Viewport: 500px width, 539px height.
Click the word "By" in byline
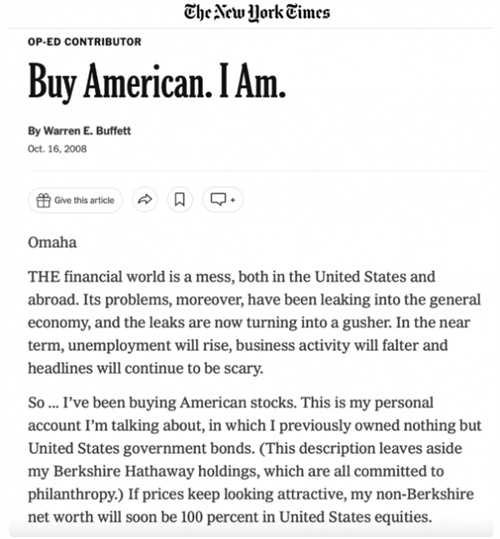tap(34, 131)
